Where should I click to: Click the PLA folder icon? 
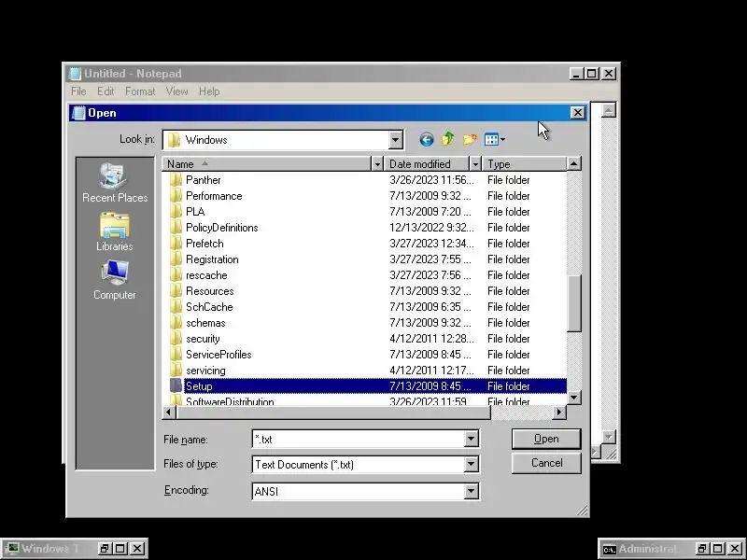(176, 212)
